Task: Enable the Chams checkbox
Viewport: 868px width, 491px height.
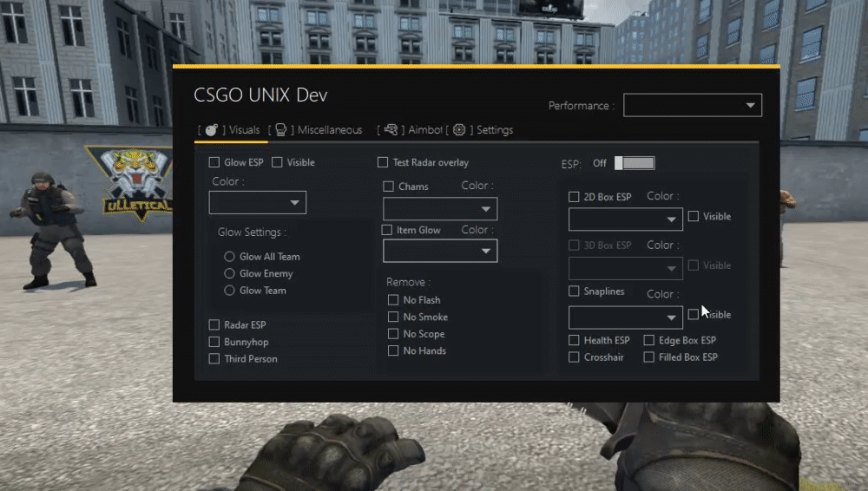Action: click(389, 187)
